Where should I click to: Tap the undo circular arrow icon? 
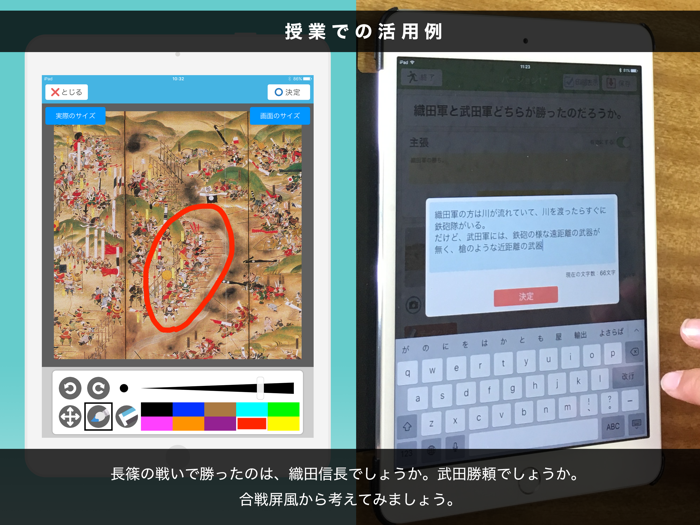(70, 388)
